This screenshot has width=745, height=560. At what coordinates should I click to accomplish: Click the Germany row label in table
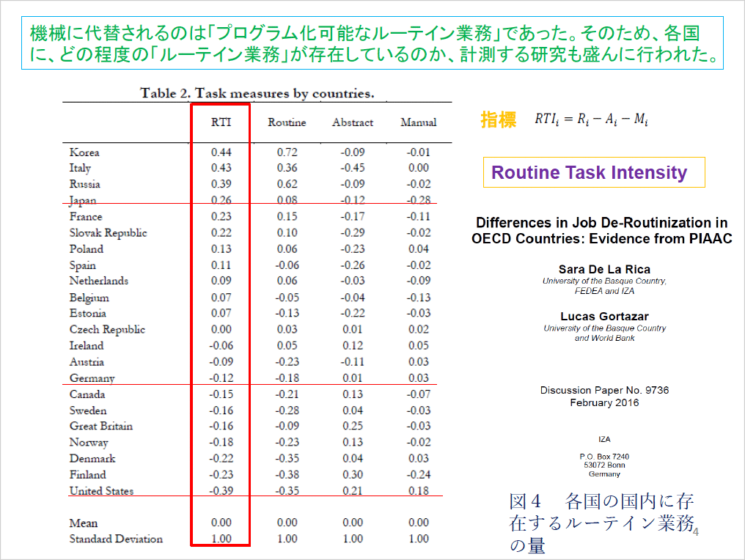point(92,378)
